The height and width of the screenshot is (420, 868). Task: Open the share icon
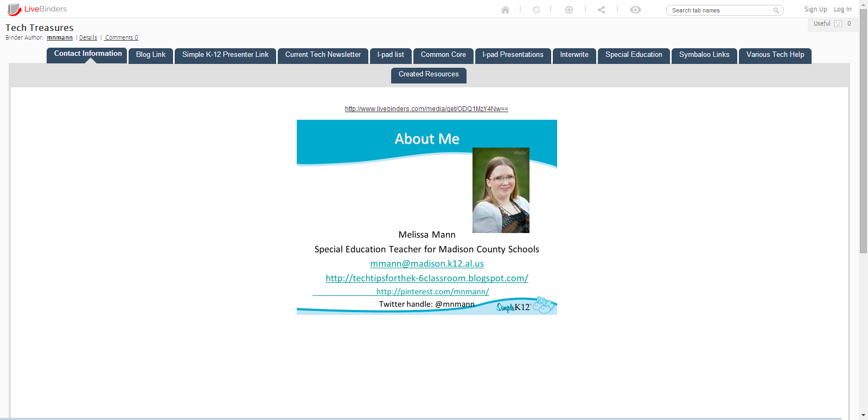click(x=602, y=10)
